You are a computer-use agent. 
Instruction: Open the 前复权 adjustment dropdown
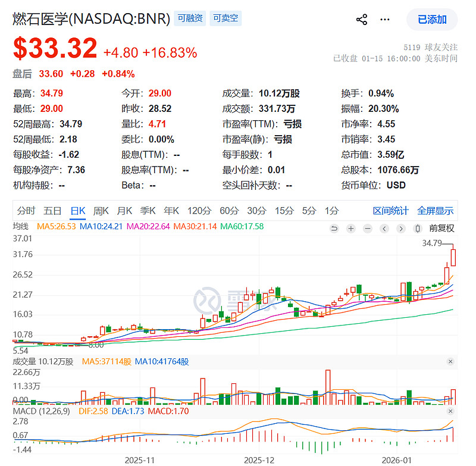click(x=441, y=229)
